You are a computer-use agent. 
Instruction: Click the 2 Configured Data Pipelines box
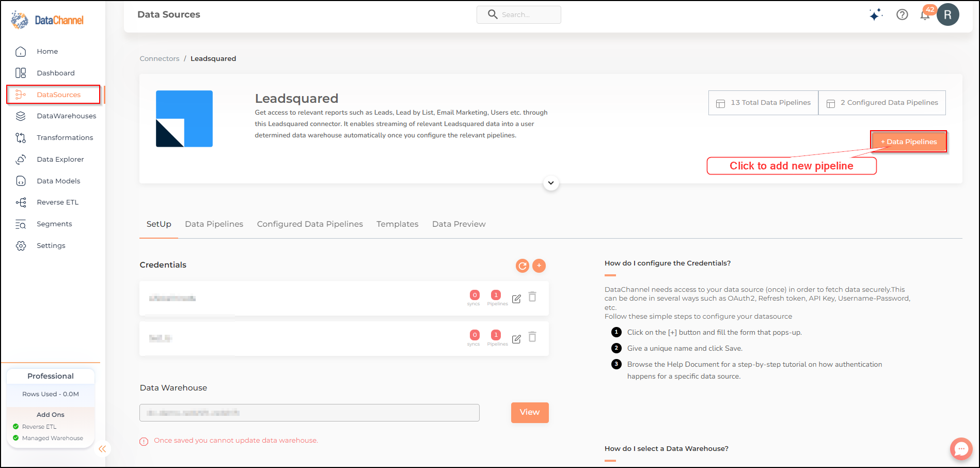click(882, 103)
